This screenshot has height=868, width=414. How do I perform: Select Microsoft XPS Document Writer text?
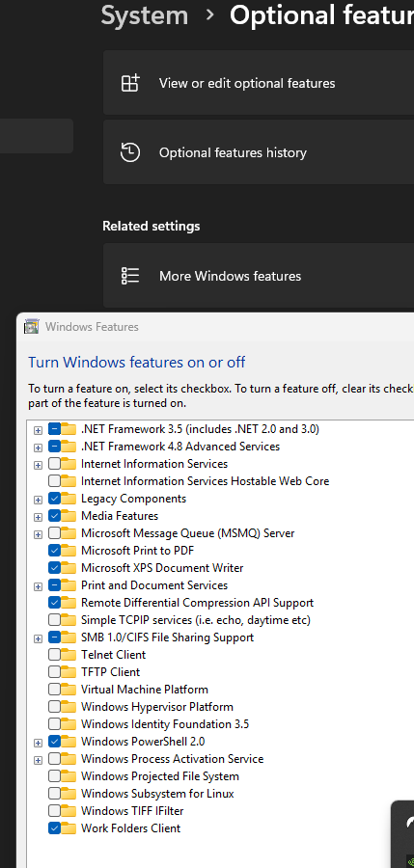point(162,568)
